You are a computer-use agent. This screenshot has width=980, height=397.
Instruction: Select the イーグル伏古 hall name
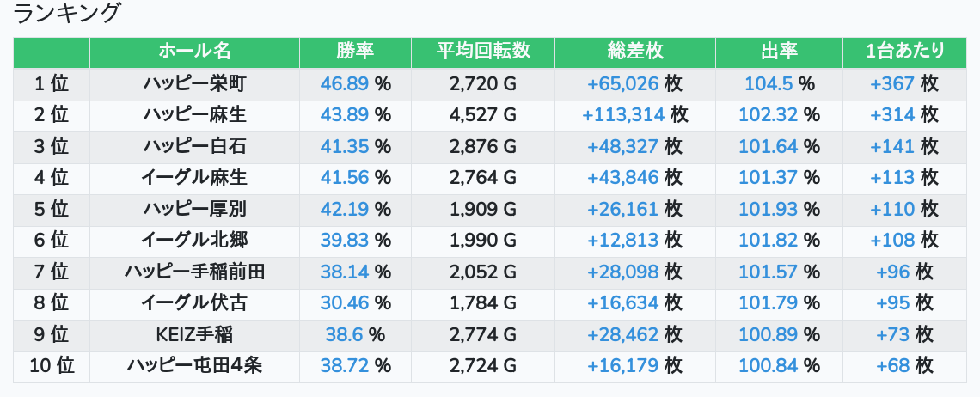tap(194, 303)
